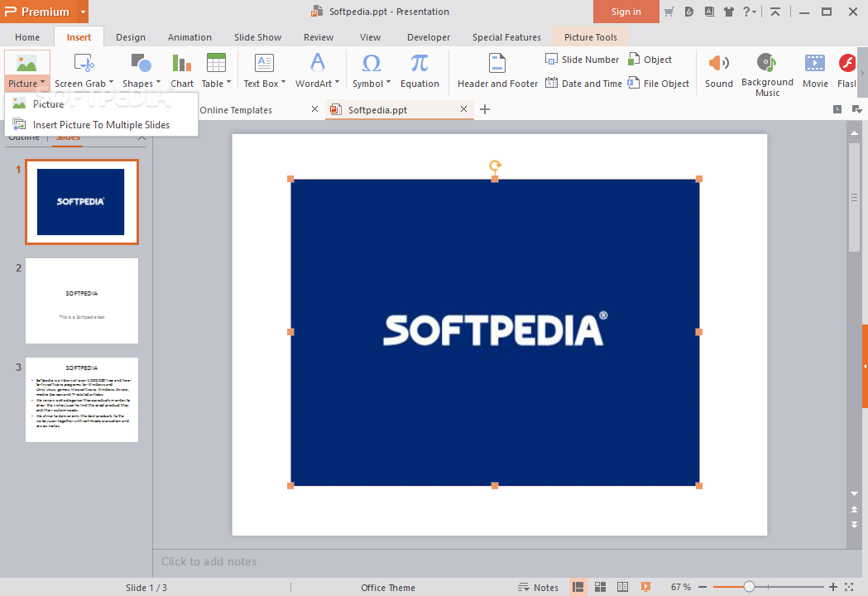The height and width of the screenshot is (596, 868).
Task: Go to next slide with double-arrow button
Action: [854, 524]
